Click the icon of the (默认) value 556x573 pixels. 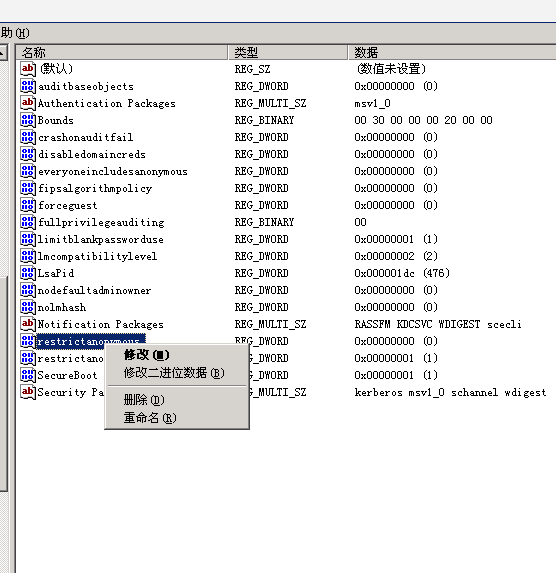point(28,69)
